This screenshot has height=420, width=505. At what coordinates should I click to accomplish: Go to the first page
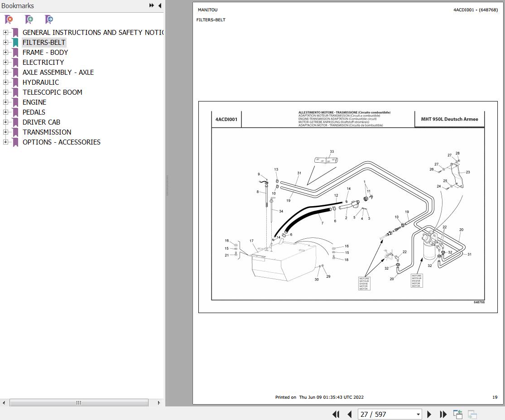point(336,414)
